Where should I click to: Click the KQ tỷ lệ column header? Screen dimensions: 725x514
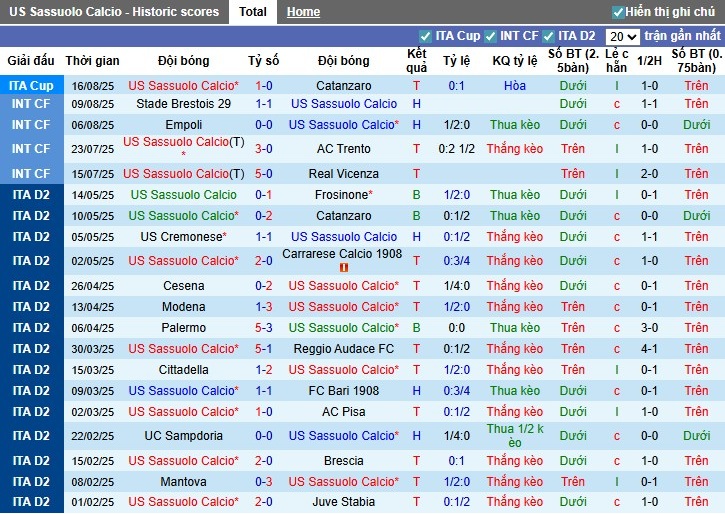click(515, 61)
